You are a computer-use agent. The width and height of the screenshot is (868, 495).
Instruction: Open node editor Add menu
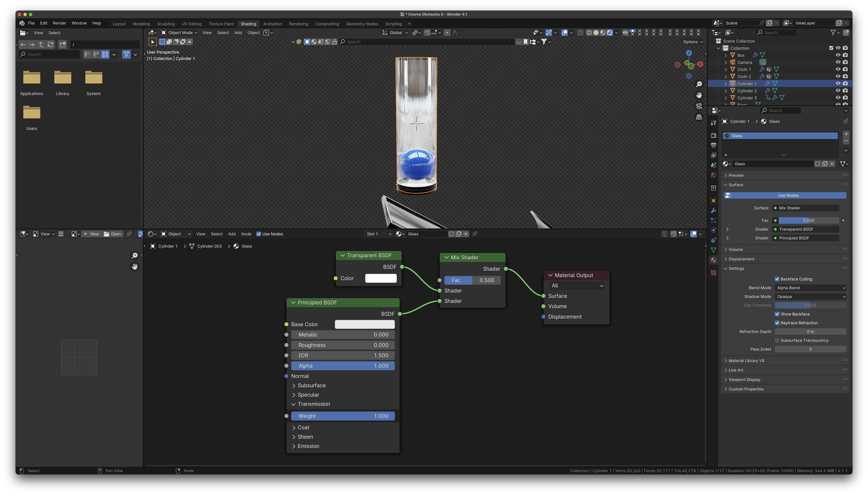232,234
